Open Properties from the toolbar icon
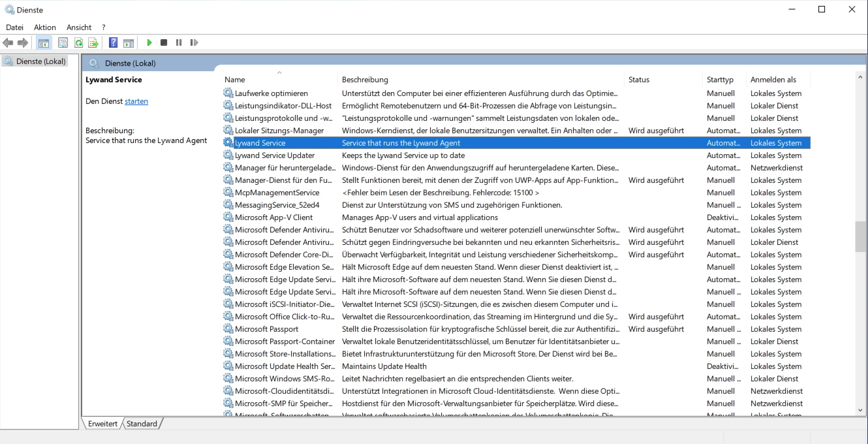 [x=63, y=42]
